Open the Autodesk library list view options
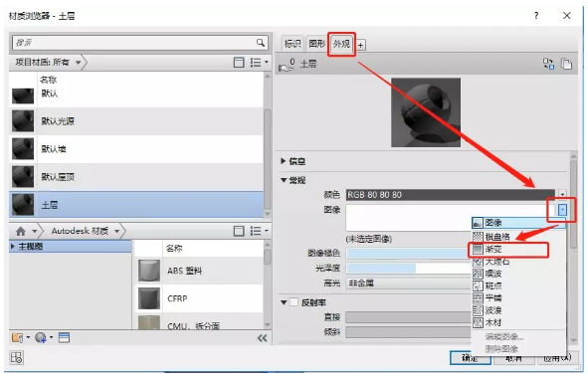Viewport: 588px width, 379px height. coord(259,231)
